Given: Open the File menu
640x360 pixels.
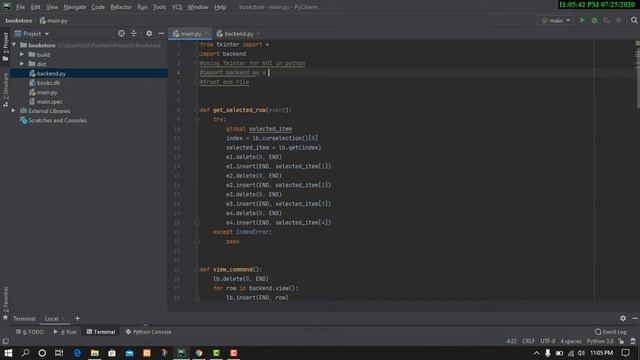Looking at the screenshot, I should pyautogui.click(x=20, y=7).
